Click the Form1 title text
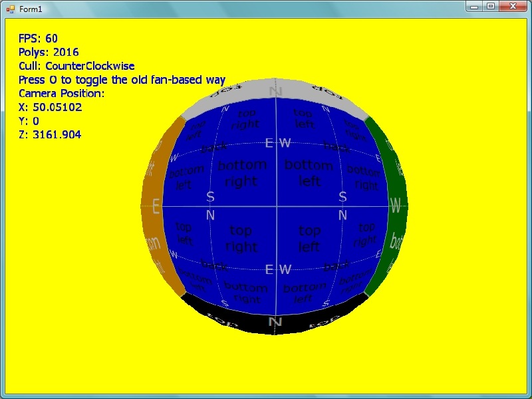The image size is (532, 399). pyautogui.click(x=31, y=9)
